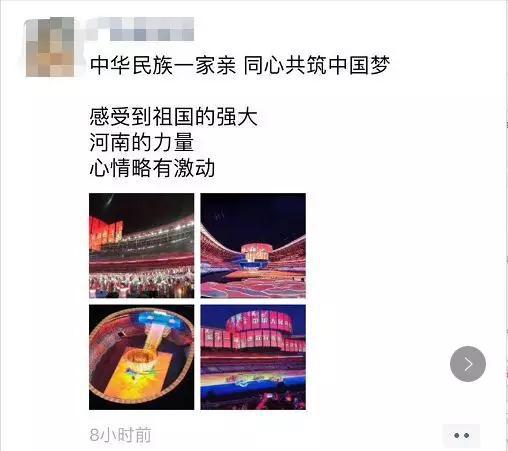Click the word 激动 in the post
508x451 pixels.
[x=194, y=168]
